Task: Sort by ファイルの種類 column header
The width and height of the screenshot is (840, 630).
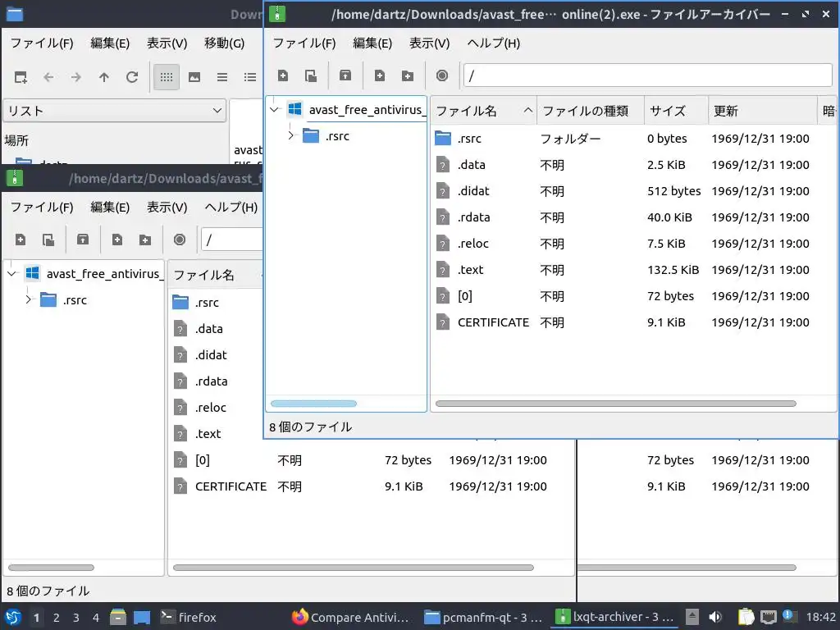Action: (x=591, y=111)
